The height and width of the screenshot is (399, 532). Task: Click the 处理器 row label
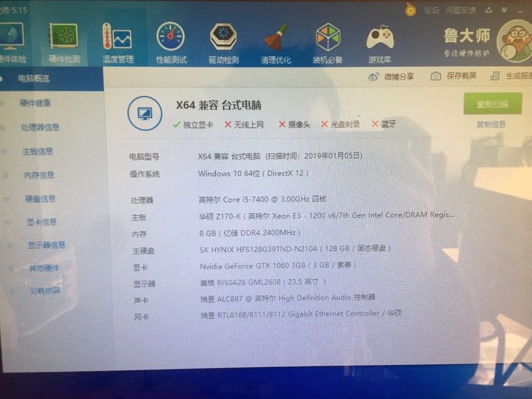(x=142, y=200)
